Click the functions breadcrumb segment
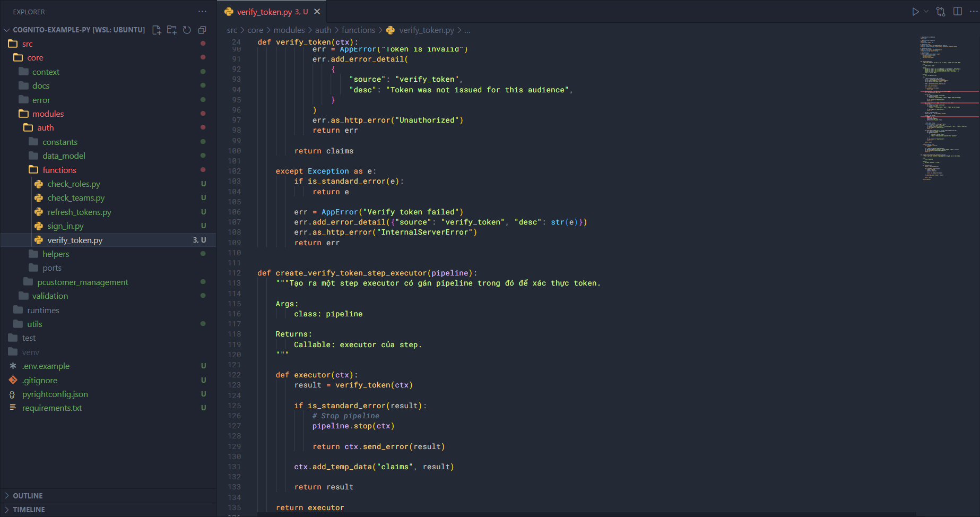The width and height of the screenshot is (980, 517). click(x=358, y=30)
